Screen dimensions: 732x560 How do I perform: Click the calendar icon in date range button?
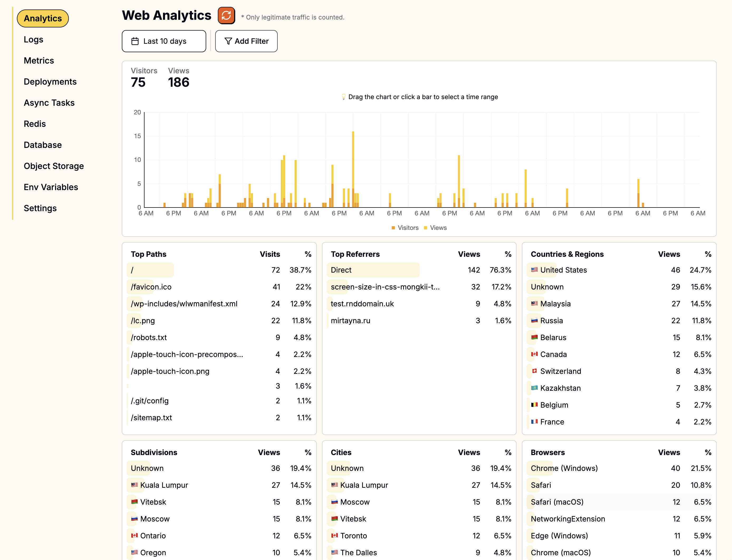click(135, 41)
